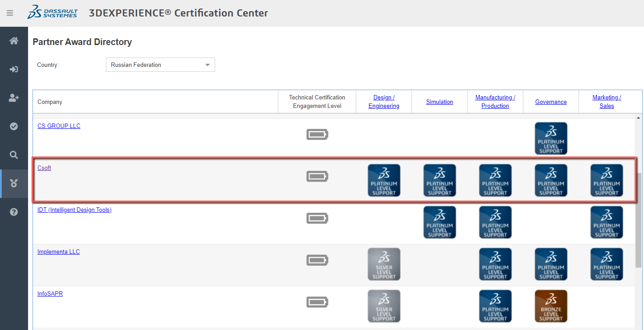Screen dimensions: 644x330
Task: Open the help question mark icon
Action: point(14,212)
